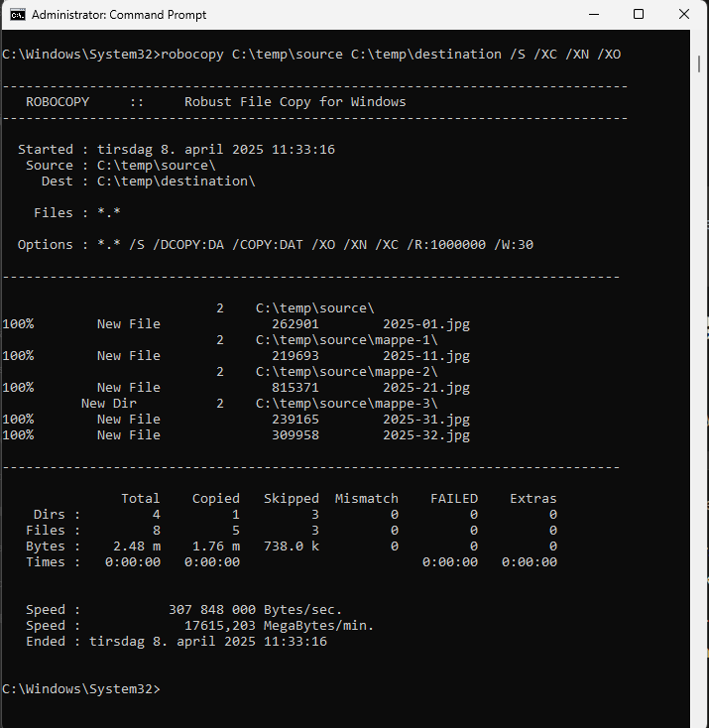The height and width of the screenshot is (728, 709).
Task: Click the vertical scrollbar thumb
Action: pyautogui.click(x=699, y=64)
